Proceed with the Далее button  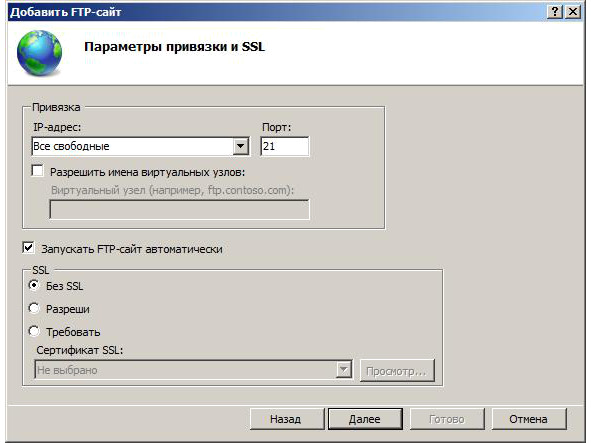[365, 419]
